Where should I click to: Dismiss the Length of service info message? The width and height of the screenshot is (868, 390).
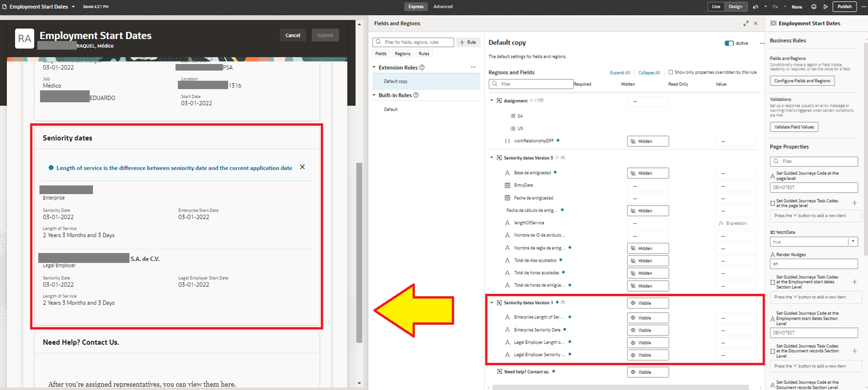pyautogui.click(x=302, y=167)
